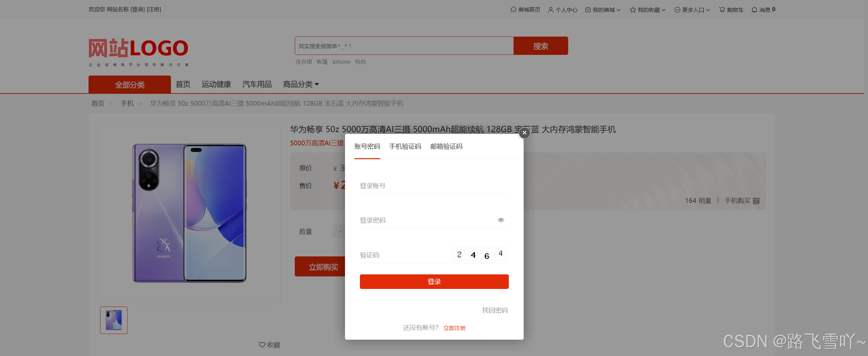Image resolution: width=868 pixels, height=356 pixels.
Task: Refresh the captcha image showing 2464
Action: coord(479,254)
